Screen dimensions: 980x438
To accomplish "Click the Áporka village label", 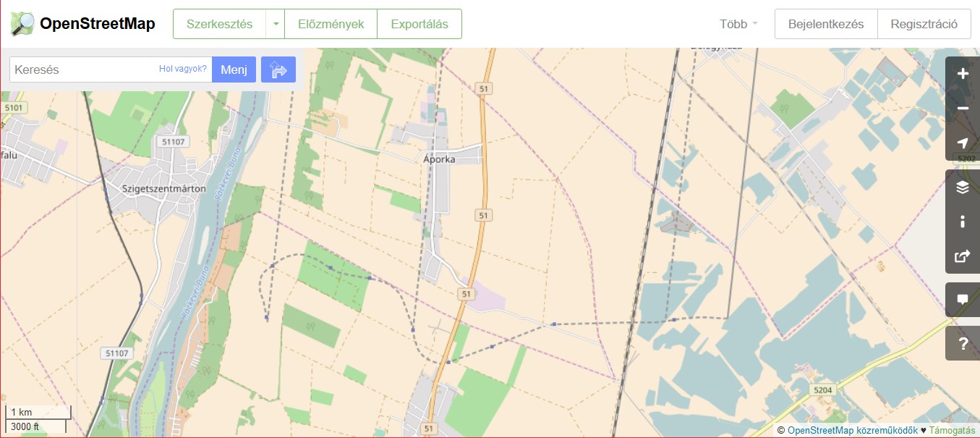I will pos(440,159).
